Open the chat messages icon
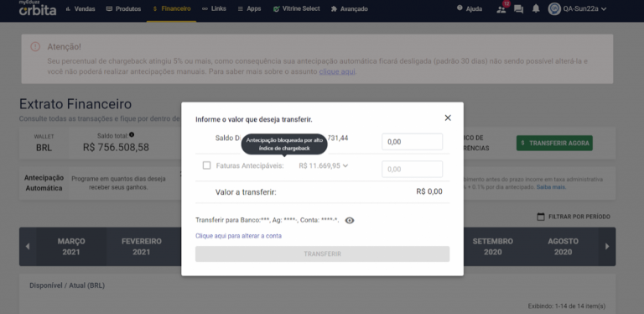The image size is (644, 314). 519,9
